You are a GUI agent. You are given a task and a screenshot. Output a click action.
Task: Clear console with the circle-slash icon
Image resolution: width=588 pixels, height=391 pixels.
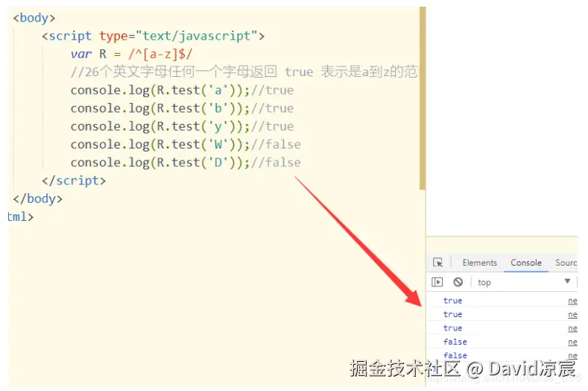click(x=458, y=282)
